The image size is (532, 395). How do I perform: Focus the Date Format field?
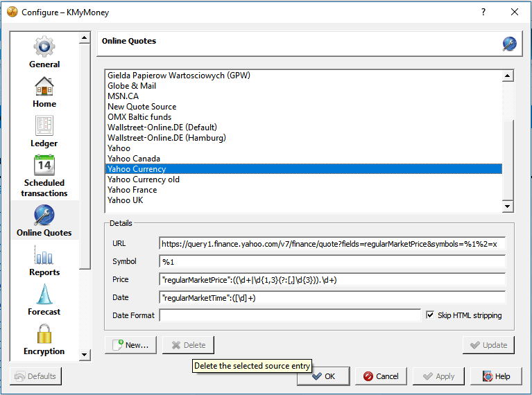click(290, 315)
